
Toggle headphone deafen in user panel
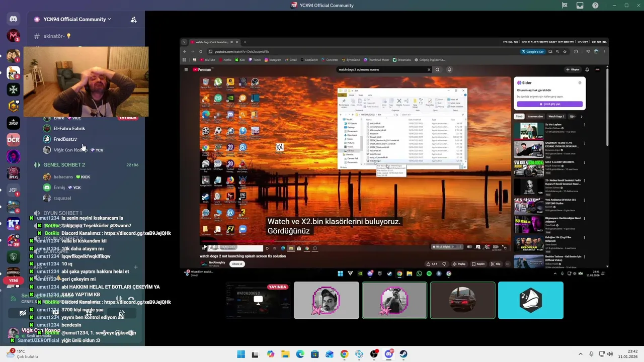117,333
